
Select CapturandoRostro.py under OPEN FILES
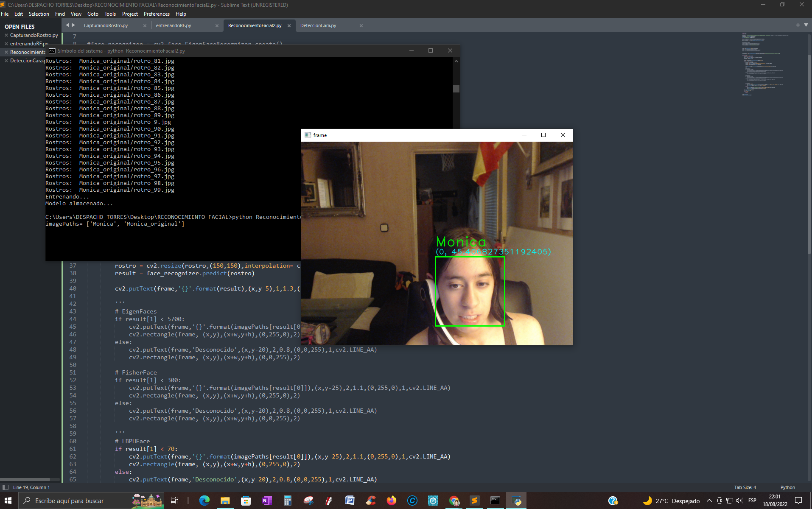(35, 35)
